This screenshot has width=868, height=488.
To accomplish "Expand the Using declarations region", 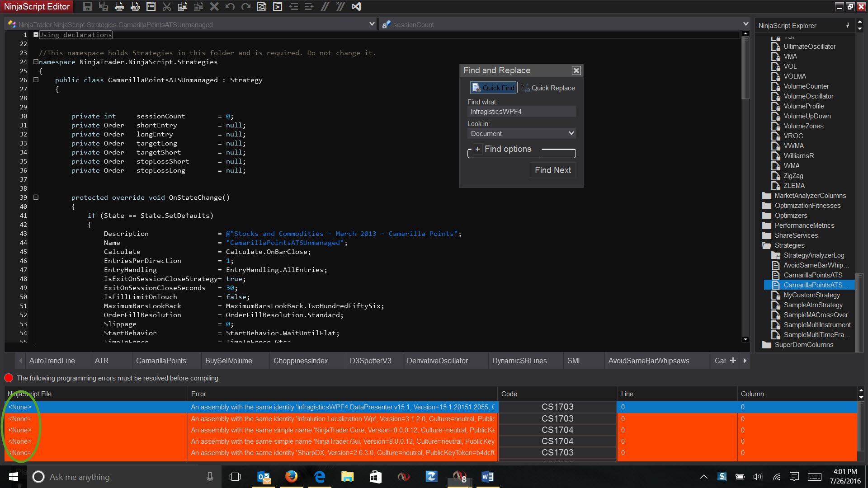I will coord(36,35).
